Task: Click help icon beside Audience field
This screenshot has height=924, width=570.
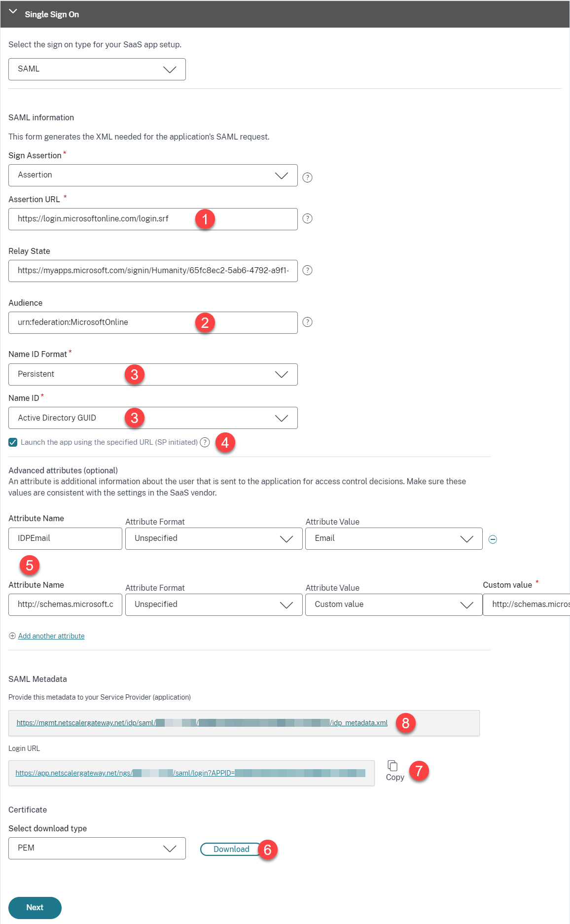Action: (307, 322)
